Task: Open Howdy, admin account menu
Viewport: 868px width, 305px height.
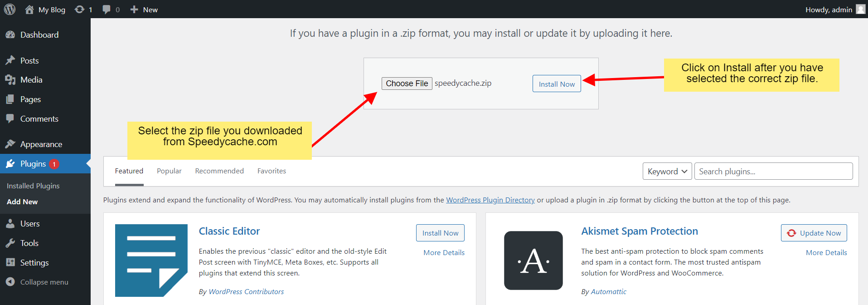Action: click(835, 10)
